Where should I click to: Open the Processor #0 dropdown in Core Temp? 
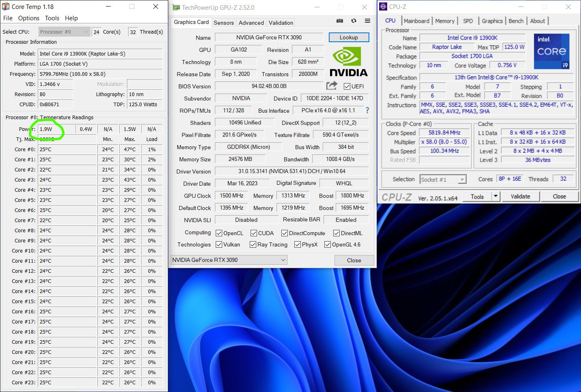click(x=86, y=31)
